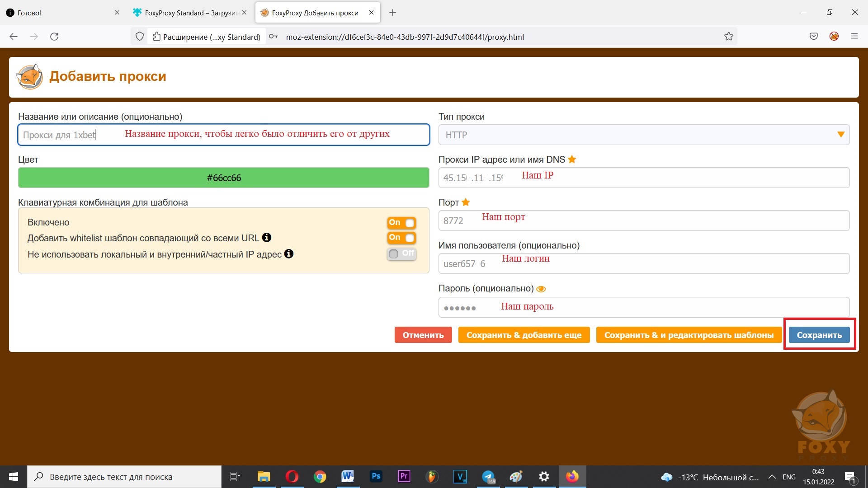Show password using the eye icon
868x488 pixels.
541,289
